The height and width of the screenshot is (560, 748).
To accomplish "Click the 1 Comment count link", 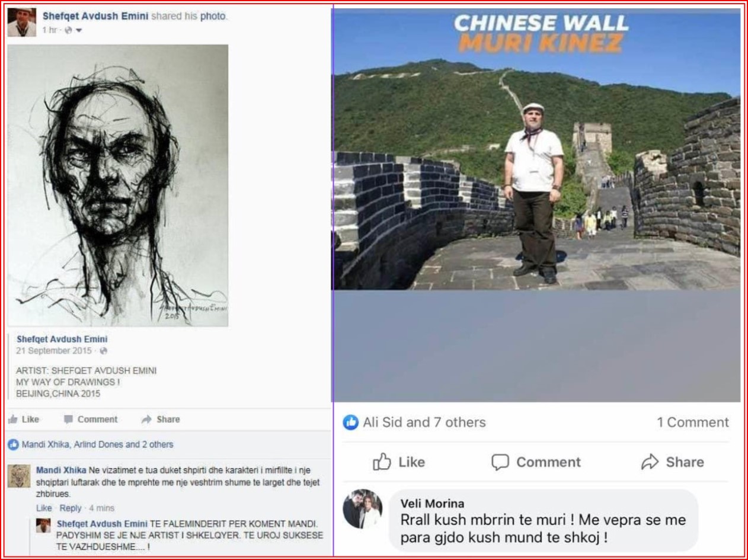I will click(693, 423).
